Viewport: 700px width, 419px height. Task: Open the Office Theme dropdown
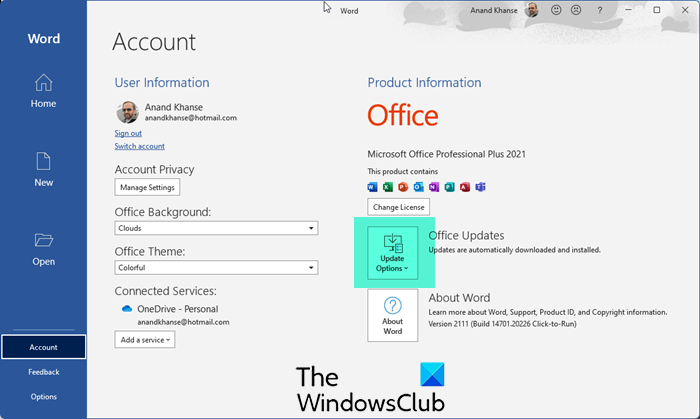coord(216,268)
